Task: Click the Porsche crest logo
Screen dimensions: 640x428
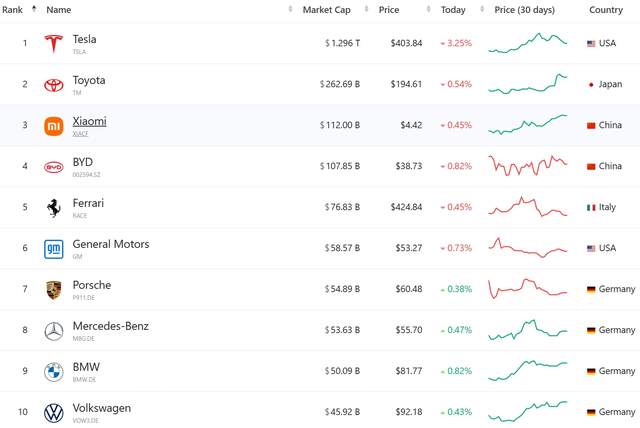Action: pos(53,290)
